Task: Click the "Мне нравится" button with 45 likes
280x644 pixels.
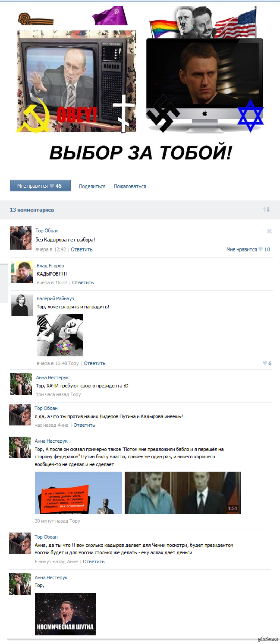Action: tap(40, 186)
